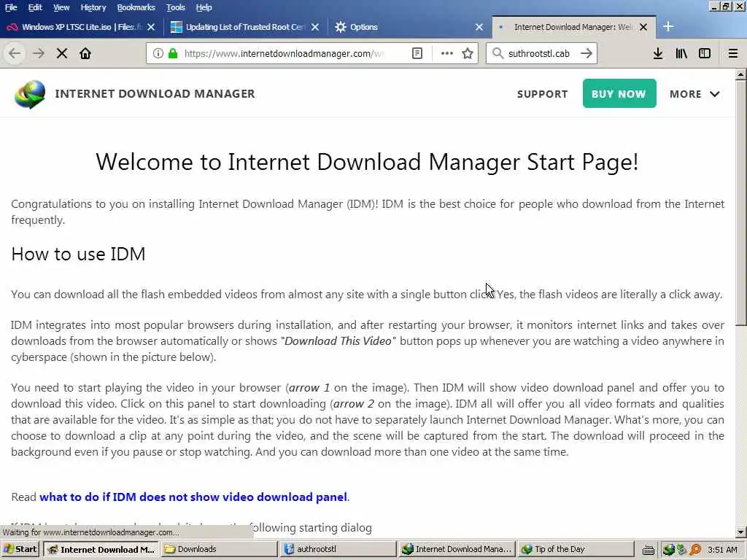Submit search with the arrow button
This screenshot has height=560, width=747.
(x=587, y=53)
